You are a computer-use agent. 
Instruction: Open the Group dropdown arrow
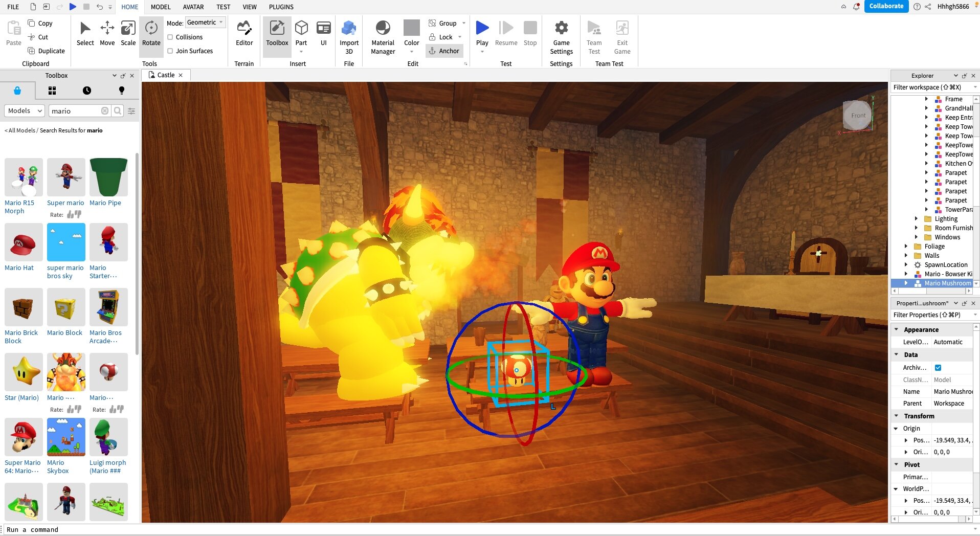(x=464, y=23)
